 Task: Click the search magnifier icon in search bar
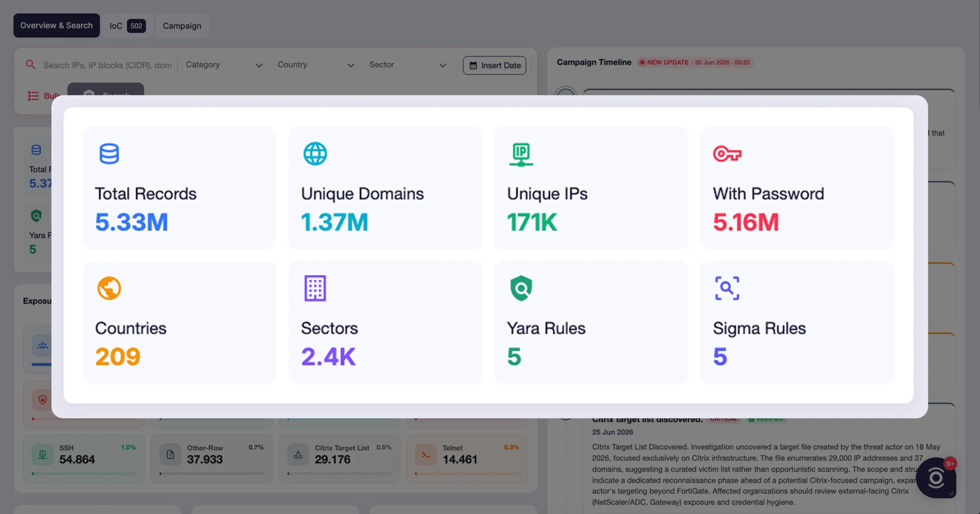click(x=31, y=64)
